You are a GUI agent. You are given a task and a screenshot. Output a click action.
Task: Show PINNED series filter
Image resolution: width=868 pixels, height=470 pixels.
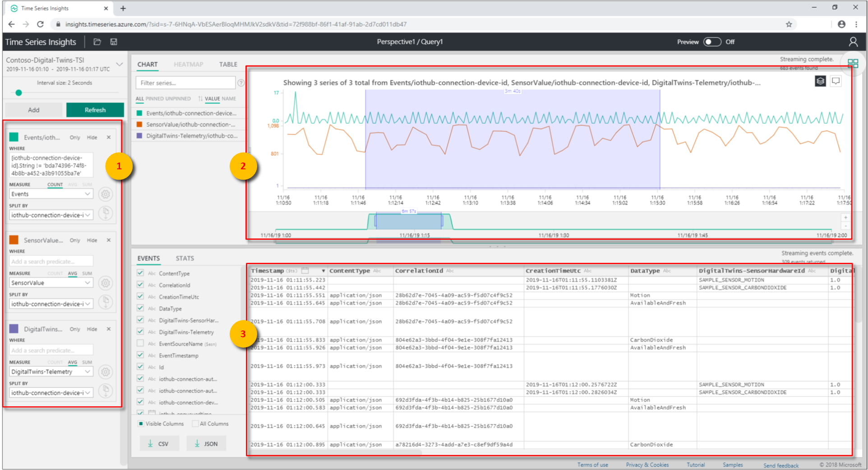point(155,99)
